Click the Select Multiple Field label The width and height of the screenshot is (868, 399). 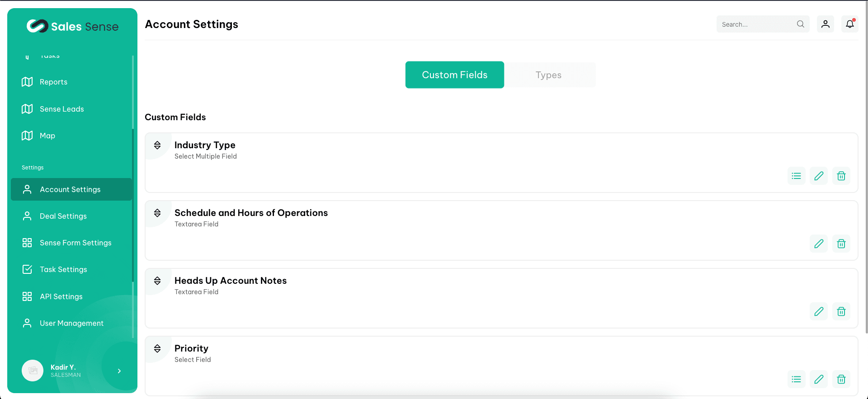[206, 156]
